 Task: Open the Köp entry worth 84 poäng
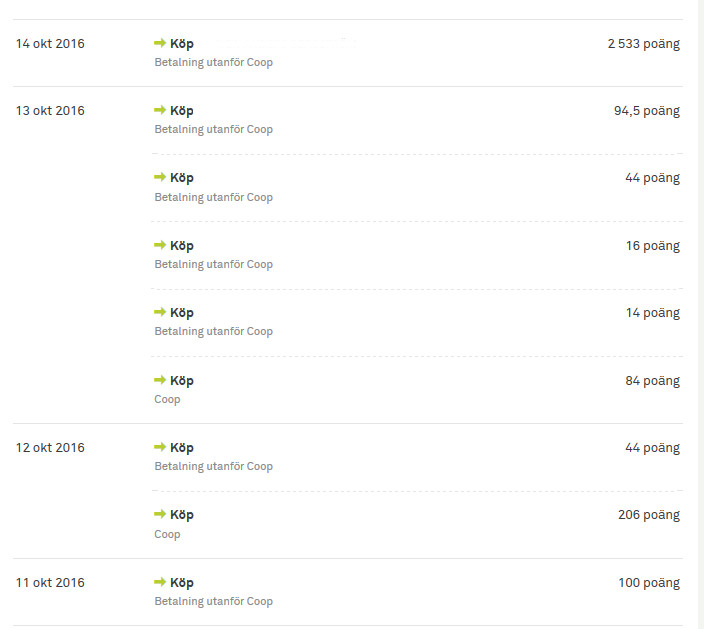coord(182,381)
